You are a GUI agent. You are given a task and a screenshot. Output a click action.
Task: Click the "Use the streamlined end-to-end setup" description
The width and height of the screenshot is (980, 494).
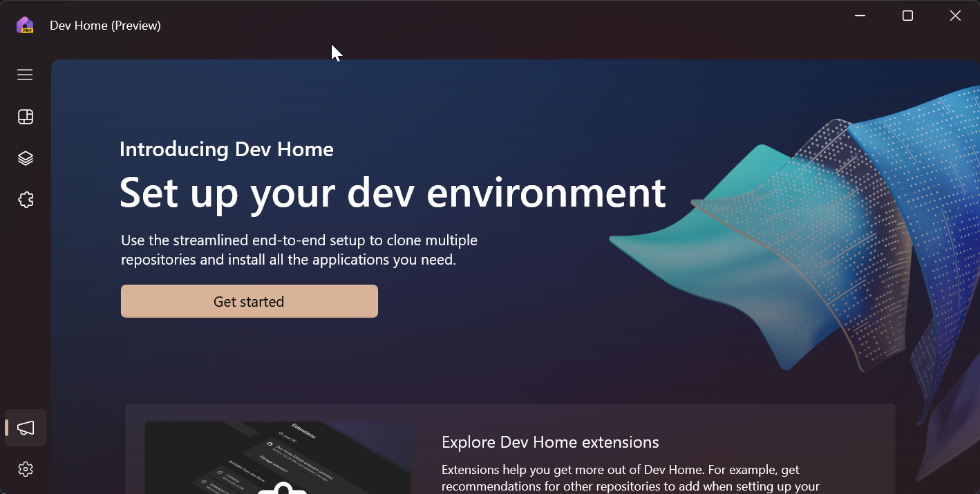tap(299, 250)
